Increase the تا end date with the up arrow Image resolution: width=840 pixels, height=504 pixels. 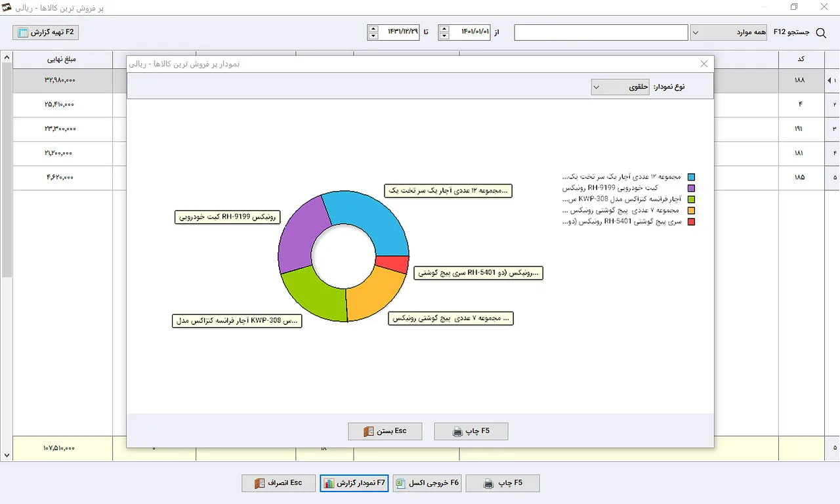pos(374,29)
